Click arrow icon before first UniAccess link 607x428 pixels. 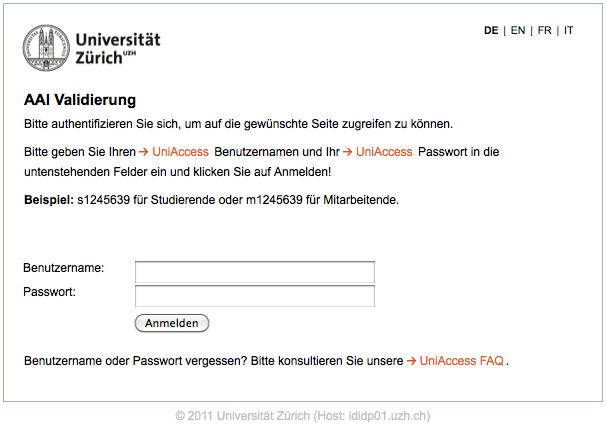pos(143,152)
